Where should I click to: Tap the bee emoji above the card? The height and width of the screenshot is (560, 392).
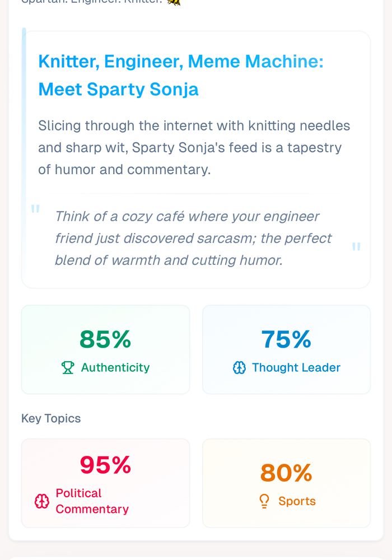[x=174, y=2]
